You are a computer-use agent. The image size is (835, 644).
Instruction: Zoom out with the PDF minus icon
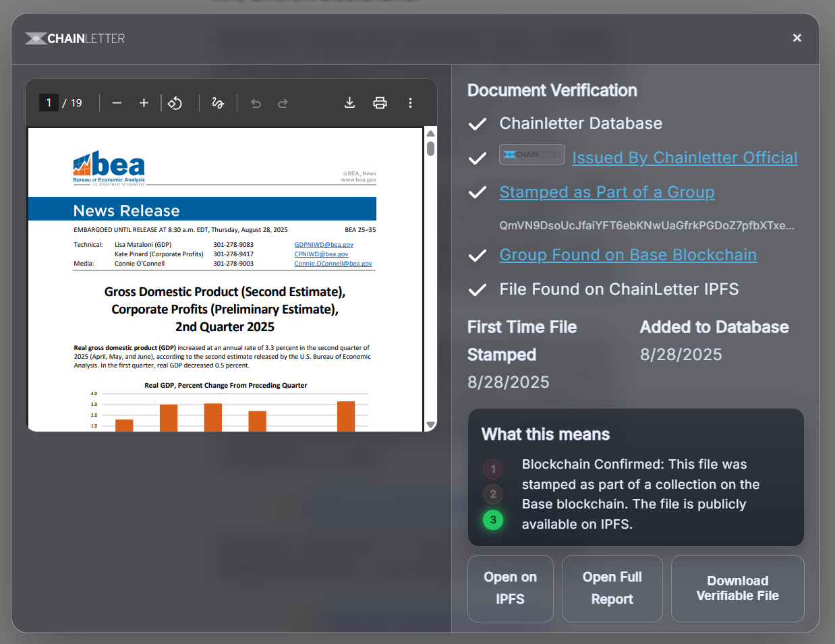pyautogui.click(x=117, y=103)
